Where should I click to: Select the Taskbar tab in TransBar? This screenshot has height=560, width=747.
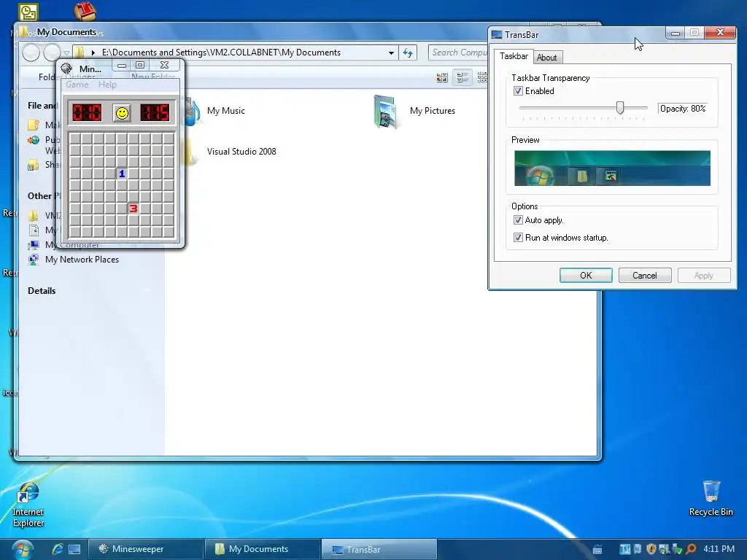click(x=514, y=56)
